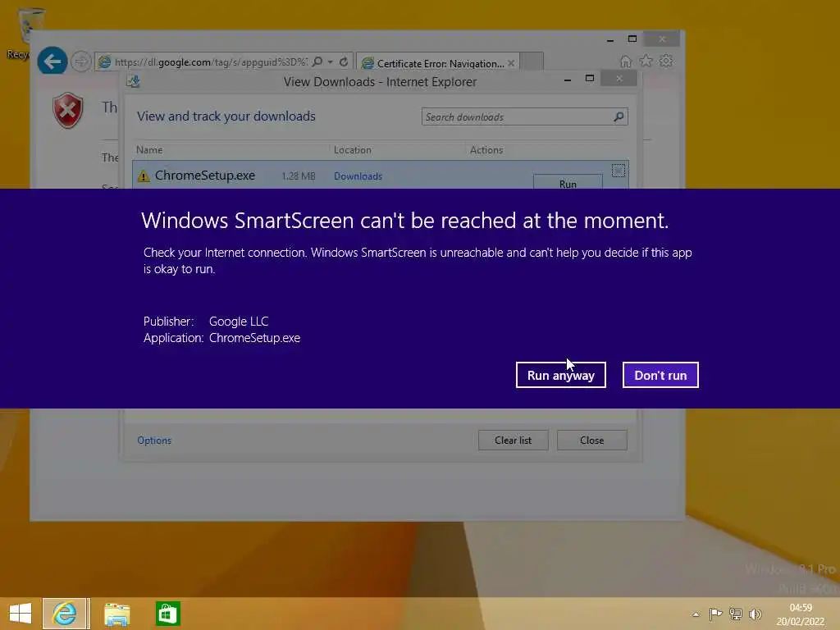Click the Clear list button

click(x=514, y=441)
